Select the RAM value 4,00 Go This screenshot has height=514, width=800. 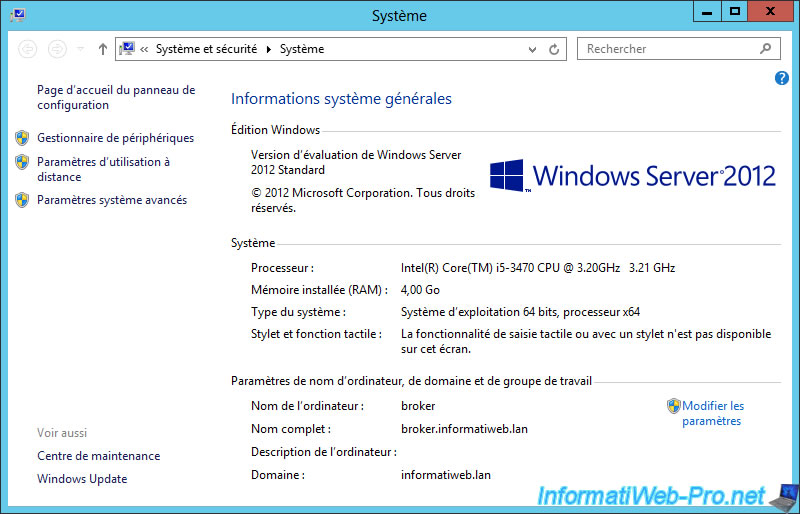(x=420, y=290)
